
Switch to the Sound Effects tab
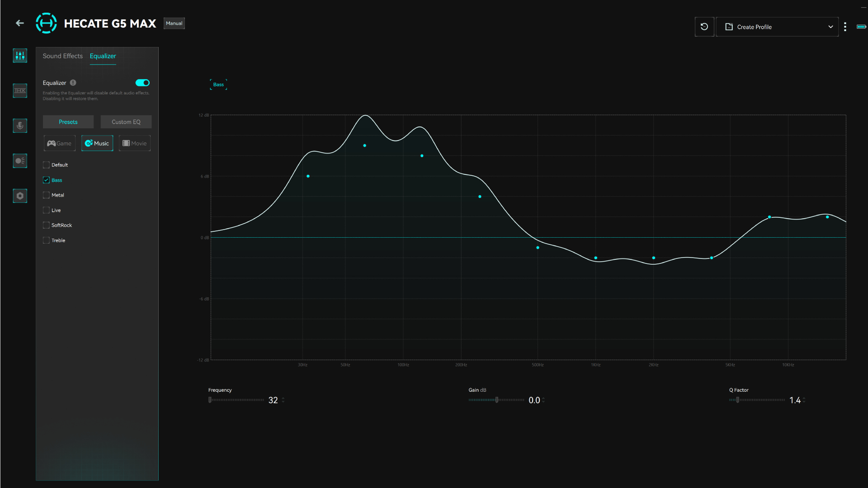[63, 56]
